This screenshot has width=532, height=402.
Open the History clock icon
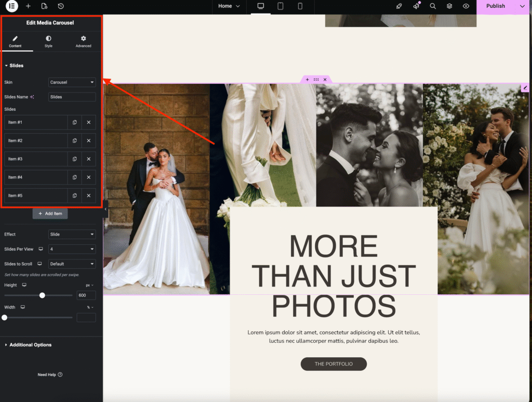[x=61, y=6]
